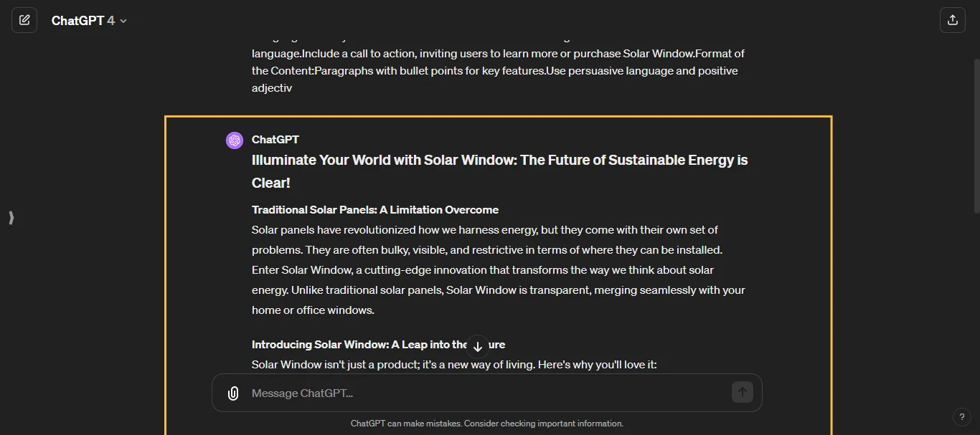Click the paperclip attach file icon

pyautogui.click(x=233, y=393)
